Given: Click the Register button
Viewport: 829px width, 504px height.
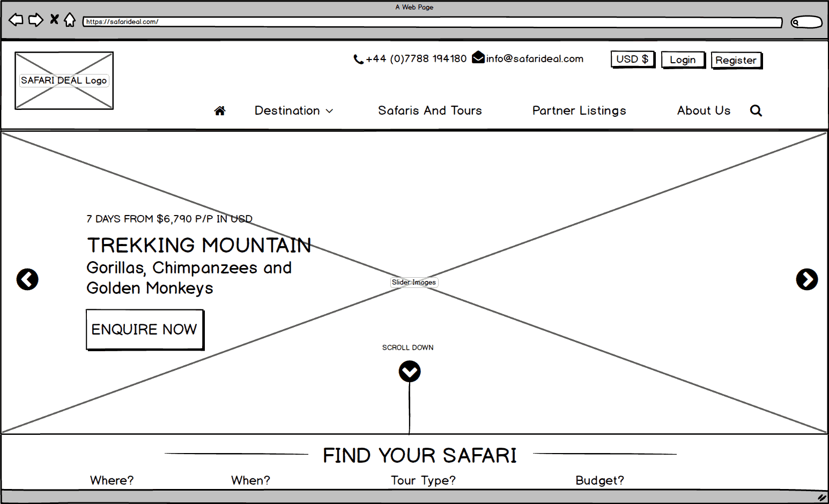Looking at the screenshot, I should (736, 60).
